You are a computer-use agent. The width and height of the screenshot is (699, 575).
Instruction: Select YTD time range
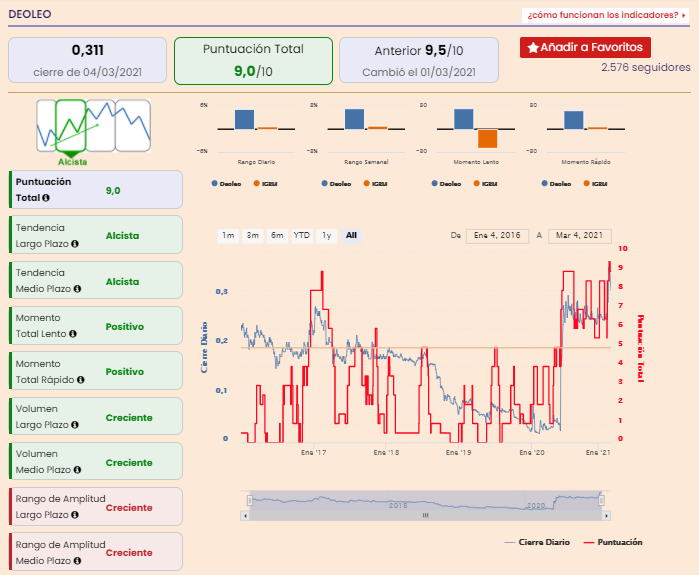click(x=302, y=235)
